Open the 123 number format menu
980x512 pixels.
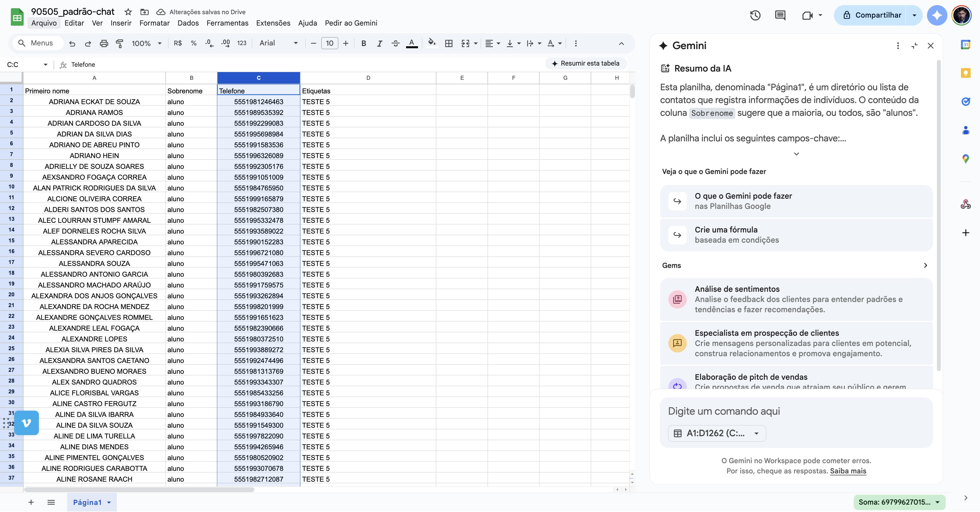coord(242,43)
